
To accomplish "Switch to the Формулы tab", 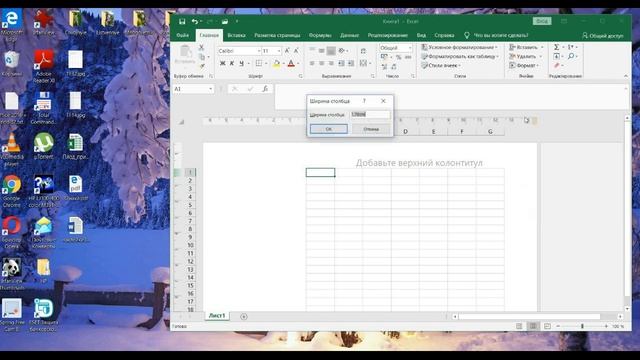I will [x=320, y=36].
